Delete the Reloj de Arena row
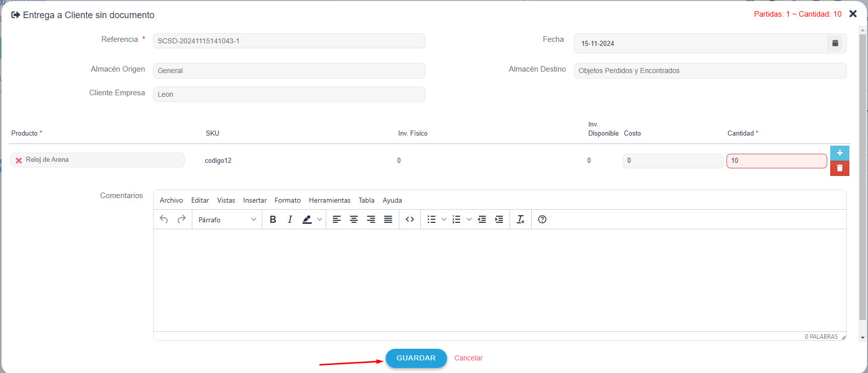The width and height of the screenshot is (868, 373). (840, 168)
